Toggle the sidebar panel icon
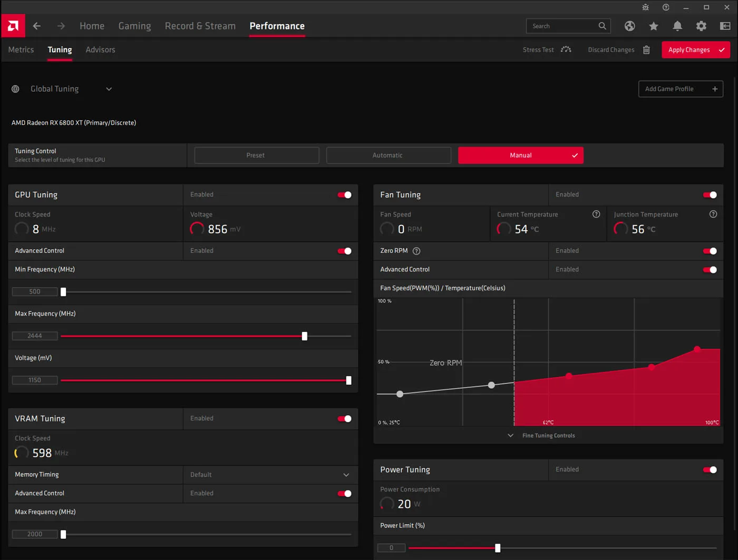The height and width of the screenshot is (560, 738). 725,26
